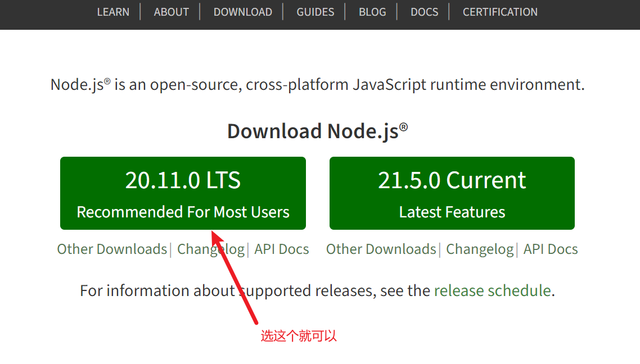
Task: Click the 'Download Node.js' heading
Action: (x=317, y=131)
